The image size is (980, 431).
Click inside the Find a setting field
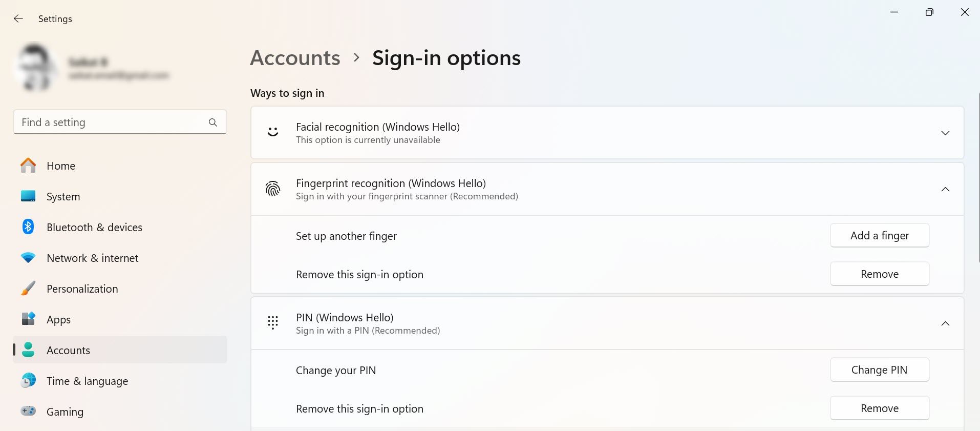tap(102, 122)
